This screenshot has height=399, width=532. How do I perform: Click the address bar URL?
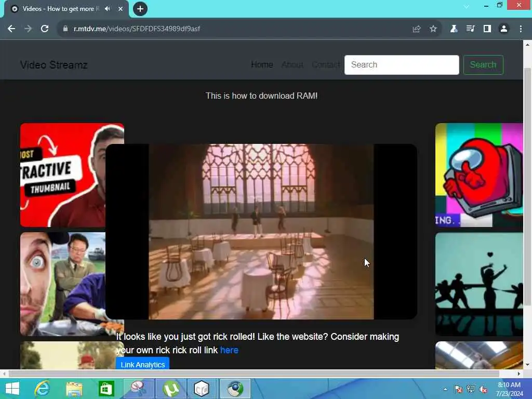point(137,29)
